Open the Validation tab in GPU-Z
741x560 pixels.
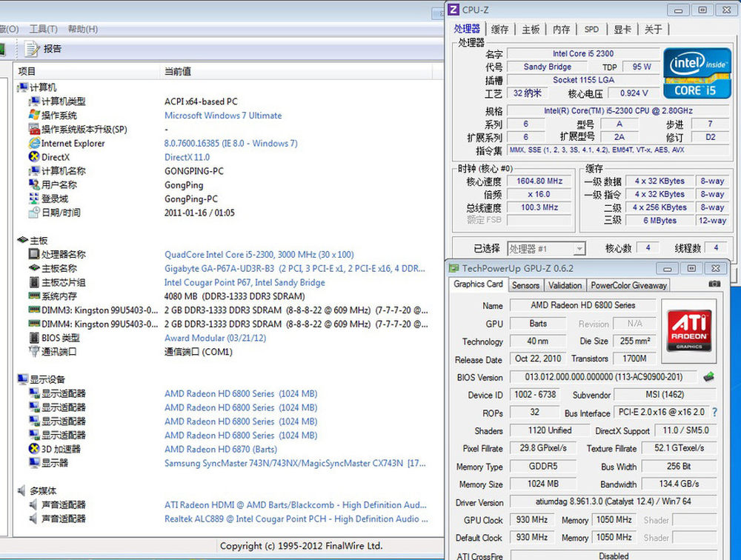point(565,285)
